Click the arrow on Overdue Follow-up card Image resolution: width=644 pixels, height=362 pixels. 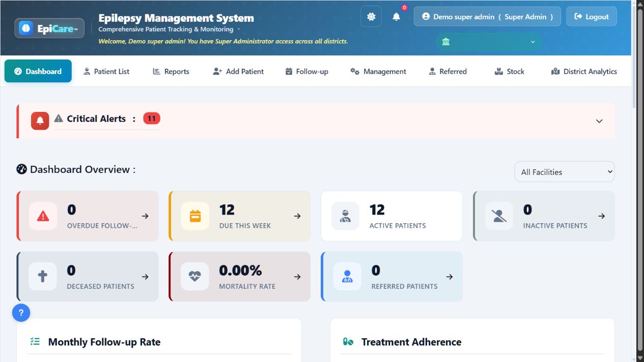145,216
